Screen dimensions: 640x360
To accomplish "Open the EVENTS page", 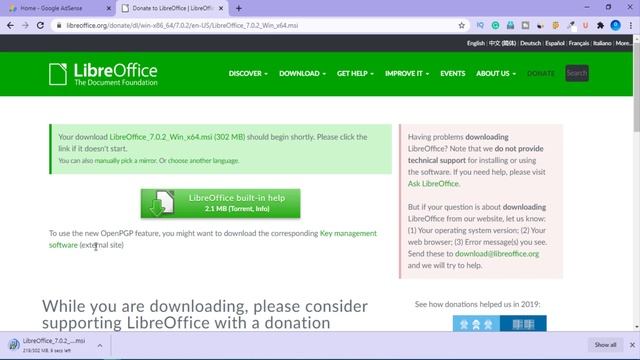I will [453, 73].
